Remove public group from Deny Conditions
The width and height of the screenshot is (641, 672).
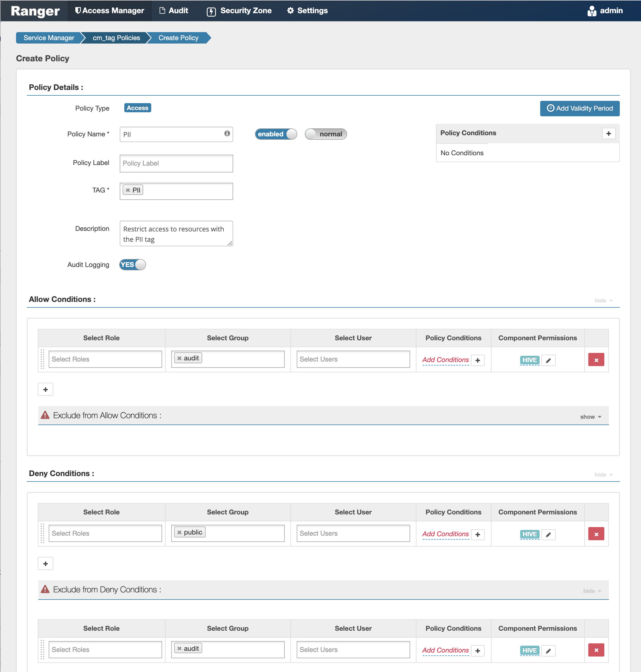click(x=179, y=532)
